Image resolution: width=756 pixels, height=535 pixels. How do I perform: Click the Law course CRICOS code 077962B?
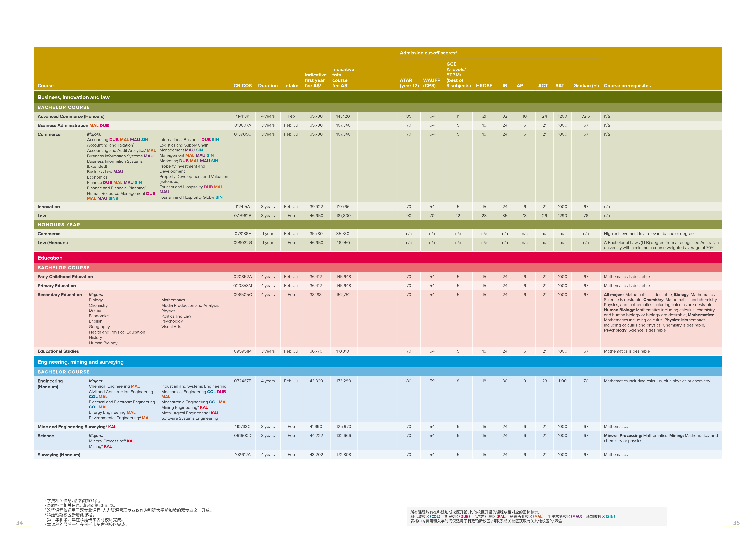click(x=242, y=215)
